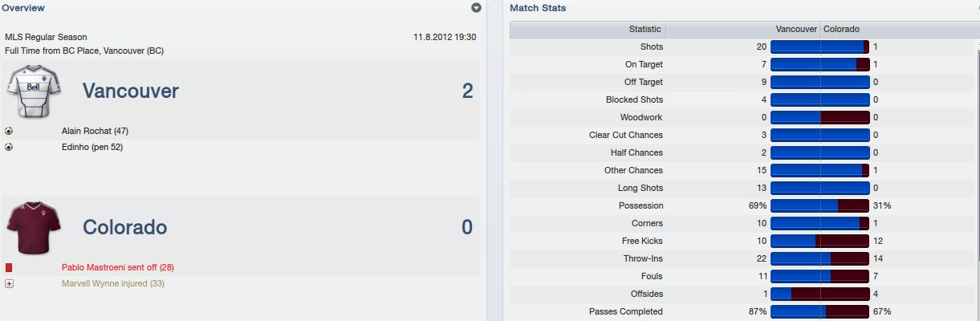This screenshot has width=980, height=321.
Task: Select Alain Rochat (47) goal scorer
Action: [x=95, y=130]
